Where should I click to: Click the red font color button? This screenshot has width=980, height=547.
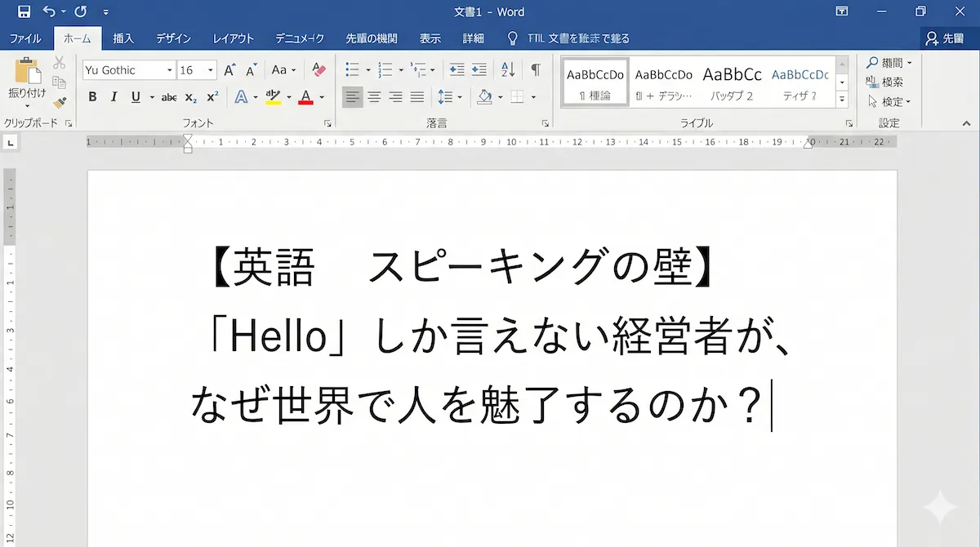306,97
